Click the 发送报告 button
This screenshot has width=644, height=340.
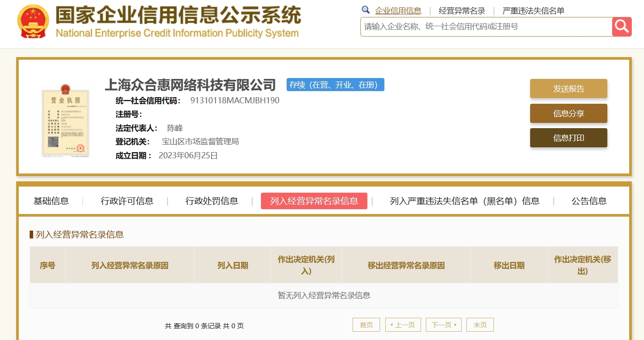pyautogui.click(x=569, y=88)
